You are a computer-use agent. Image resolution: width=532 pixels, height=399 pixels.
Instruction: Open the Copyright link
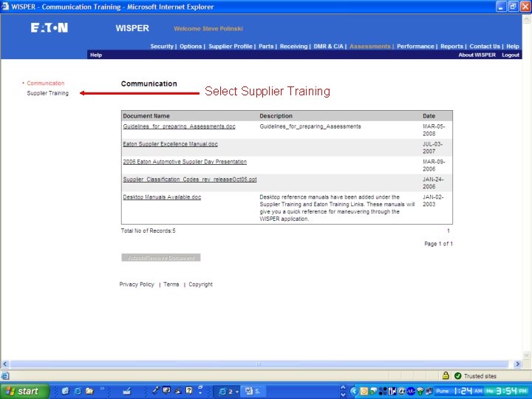pyautogui.click(x=200, y=284)
